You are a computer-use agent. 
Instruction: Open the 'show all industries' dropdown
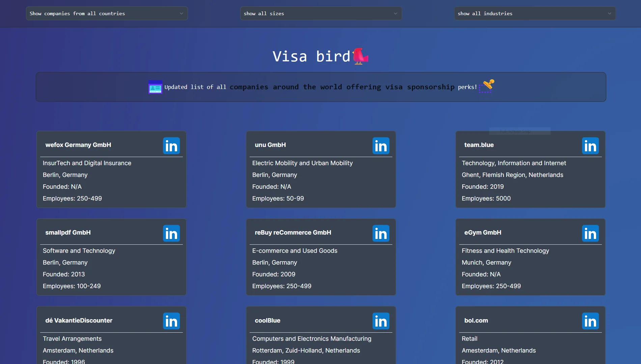click(x=535, y=13)
